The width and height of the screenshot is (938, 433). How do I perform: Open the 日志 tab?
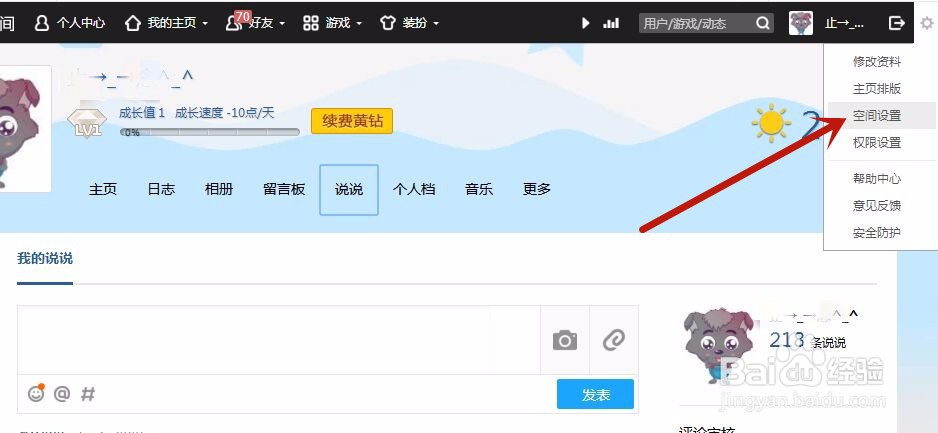pos(161,190)
